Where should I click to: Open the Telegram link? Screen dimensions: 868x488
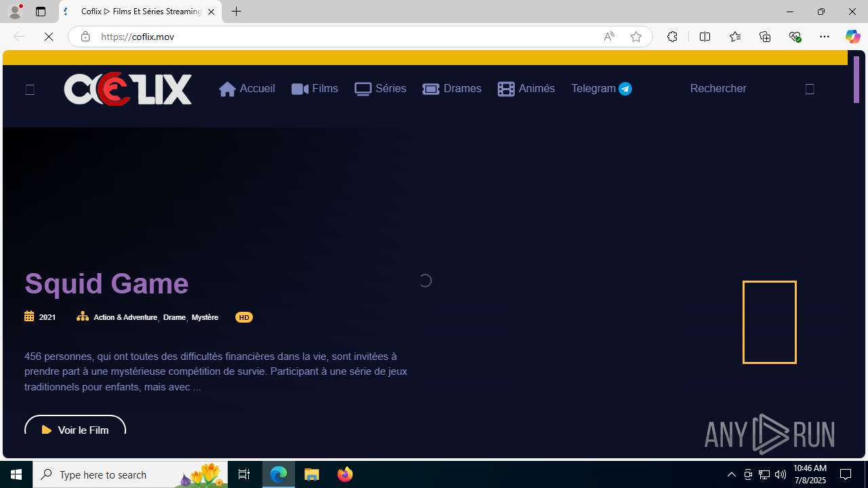(x=601, y=89)
